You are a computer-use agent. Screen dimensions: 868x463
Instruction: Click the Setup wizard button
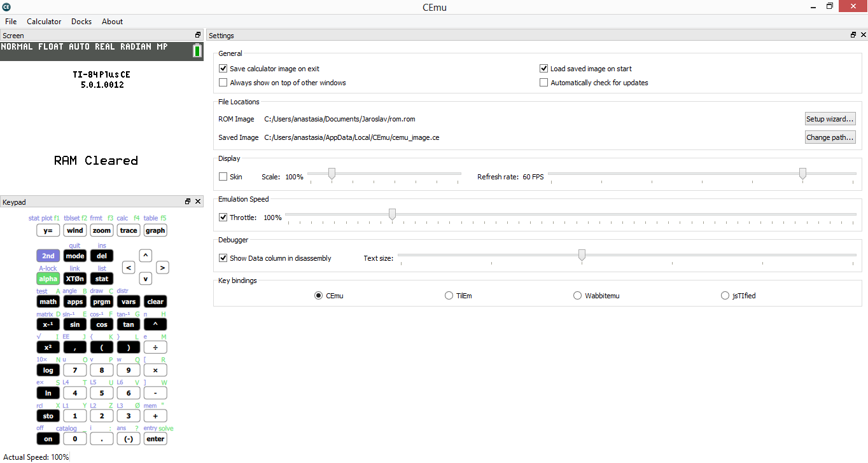pyautogui.click(x=830, y=119)
